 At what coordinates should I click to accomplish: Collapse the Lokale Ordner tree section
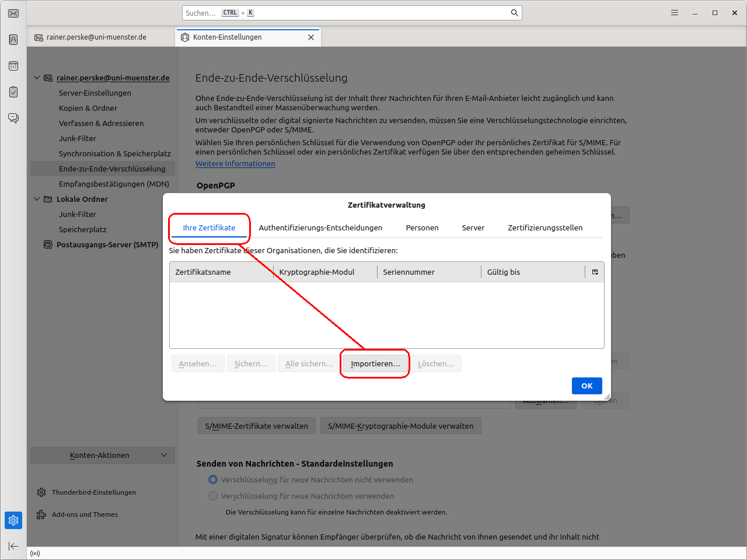[x=37, y=199]
